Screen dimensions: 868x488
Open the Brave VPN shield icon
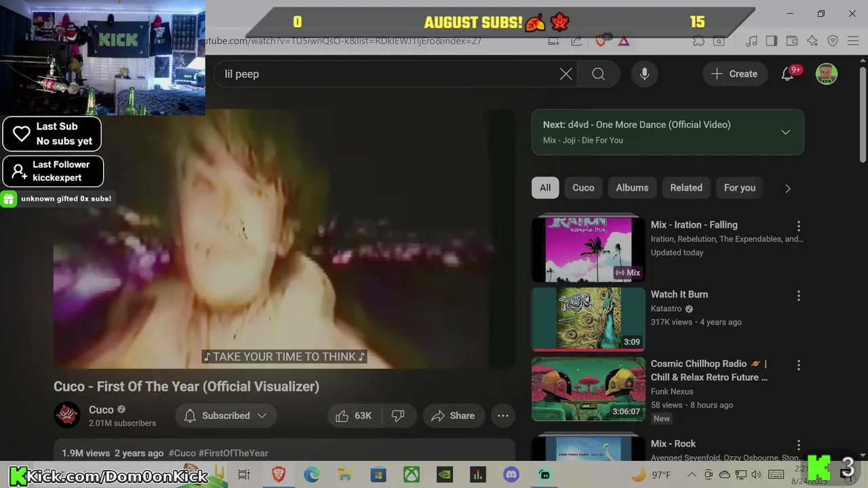pos(833,41)
